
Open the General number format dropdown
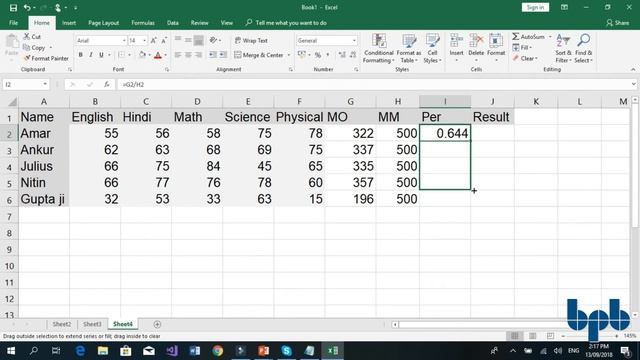[x=354, y=40]
